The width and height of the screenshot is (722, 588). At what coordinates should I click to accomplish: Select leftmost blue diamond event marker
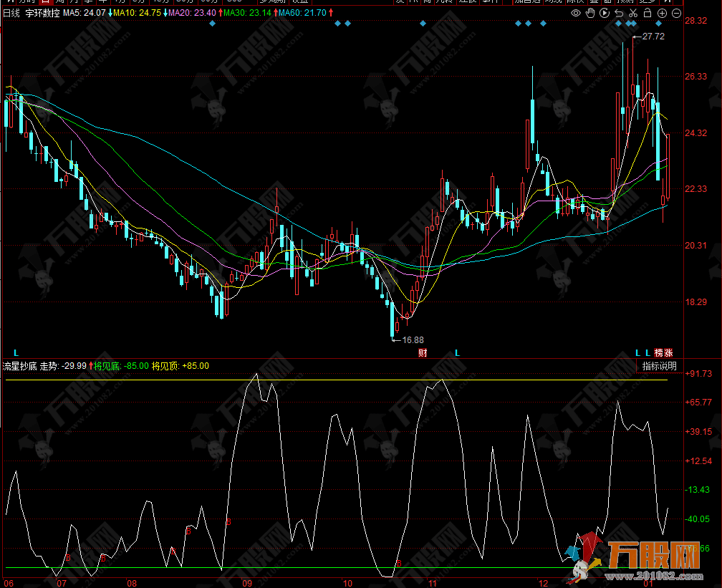click(x=212, y=23)
